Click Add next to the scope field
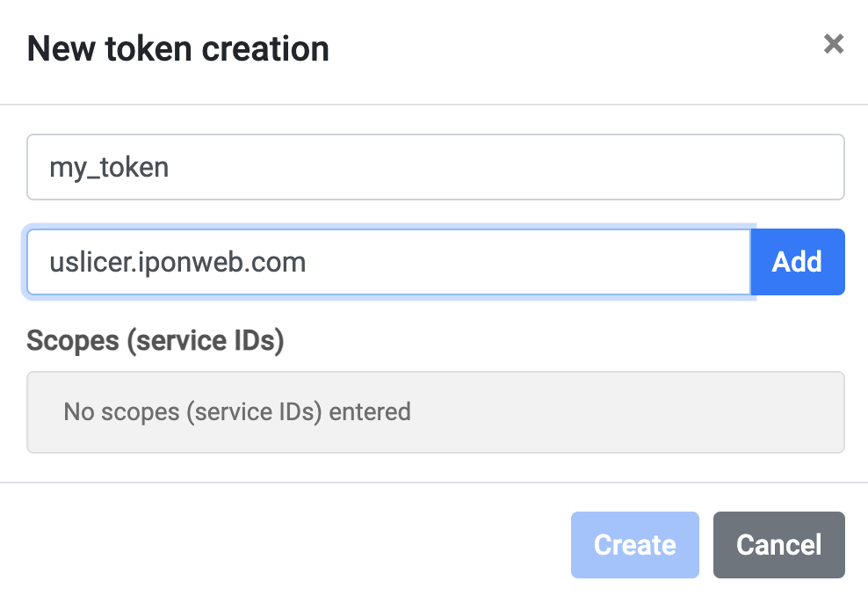The width and height of the screenshot is (868, 603). (797, 262)
